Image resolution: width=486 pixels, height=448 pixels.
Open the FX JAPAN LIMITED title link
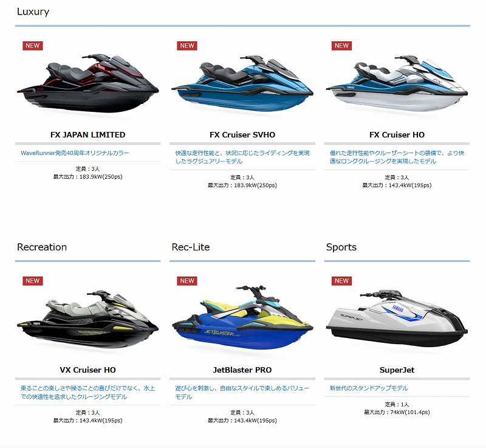[87, 135]
